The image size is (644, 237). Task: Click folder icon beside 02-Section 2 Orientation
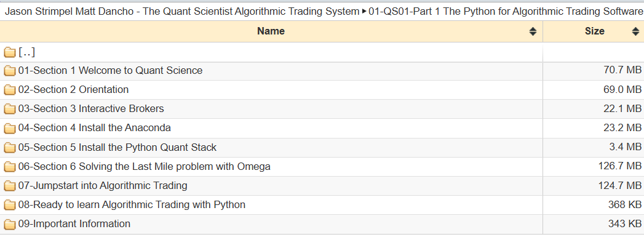pos(9,90)
